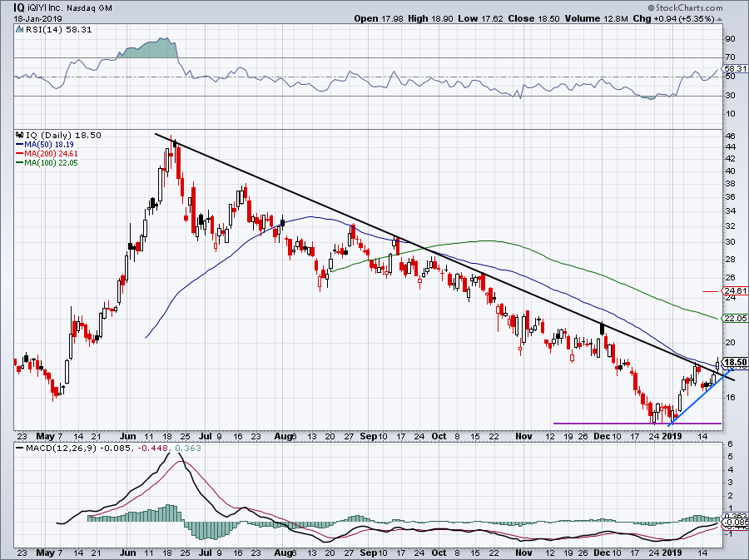Click the 20 level on price axis
The image size is (749, 560).
coord(731,342)
